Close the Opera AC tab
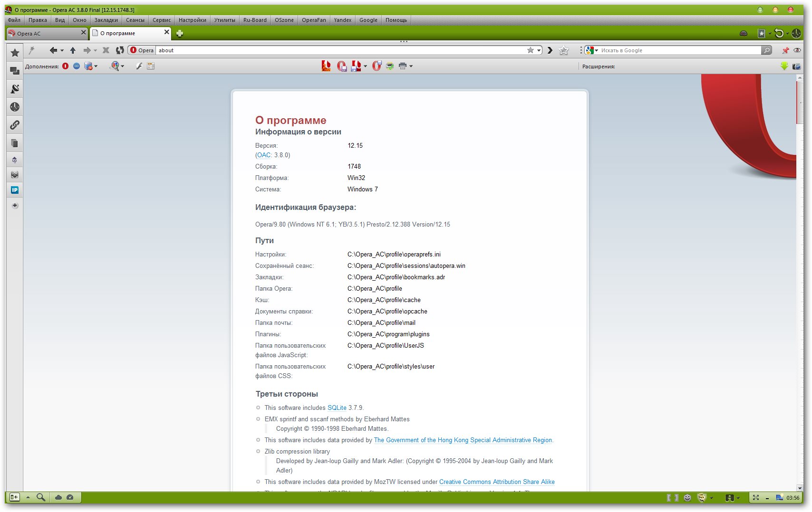Screen dimensions: 812x512 click(x=83, y=32)
